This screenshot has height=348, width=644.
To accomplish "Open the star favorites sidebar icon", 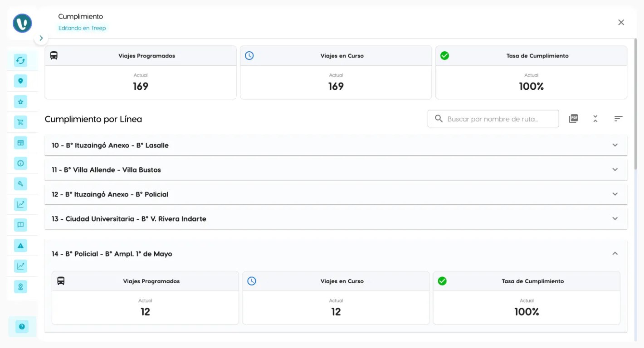I will (x=20, y=102).
